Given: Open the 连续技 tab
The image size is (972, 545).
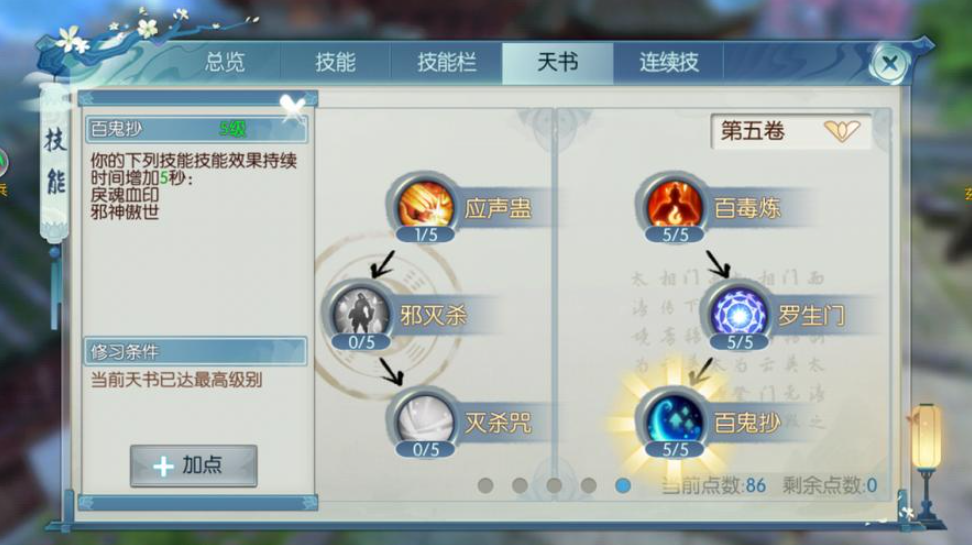Looking at the screenshot, I should [669, 63].
